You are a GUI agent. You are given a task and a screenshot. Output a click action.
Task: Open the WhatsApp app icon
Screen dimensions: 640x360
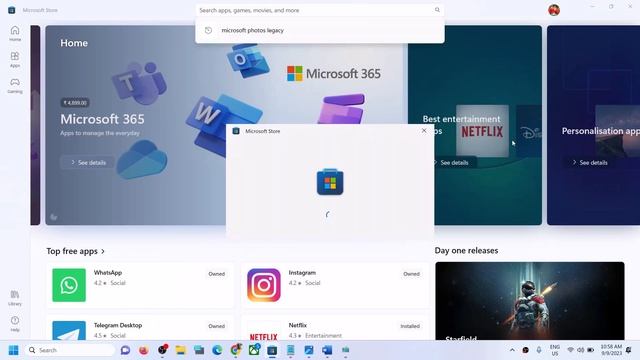69,285
